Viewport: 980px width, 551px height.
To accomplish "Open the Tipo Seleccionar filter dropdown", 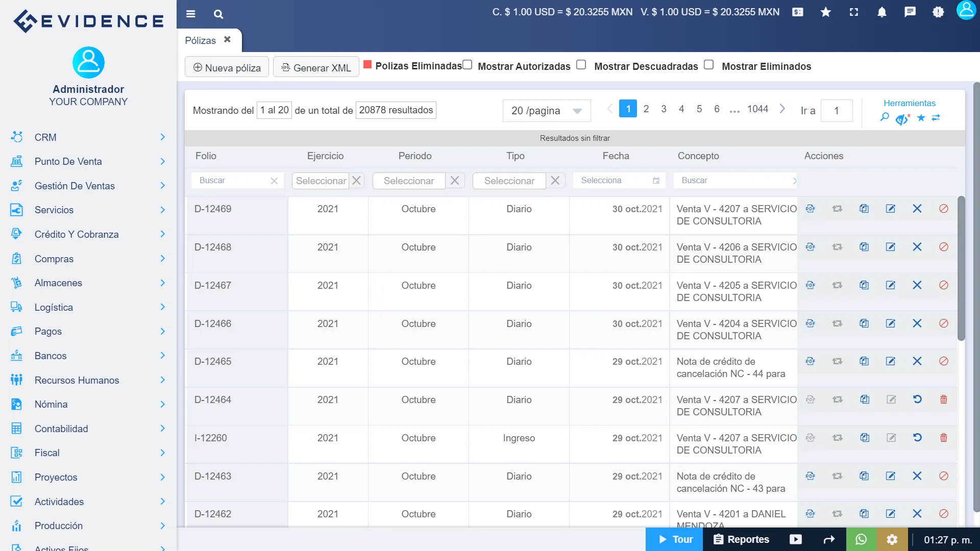I will point(509,181).
